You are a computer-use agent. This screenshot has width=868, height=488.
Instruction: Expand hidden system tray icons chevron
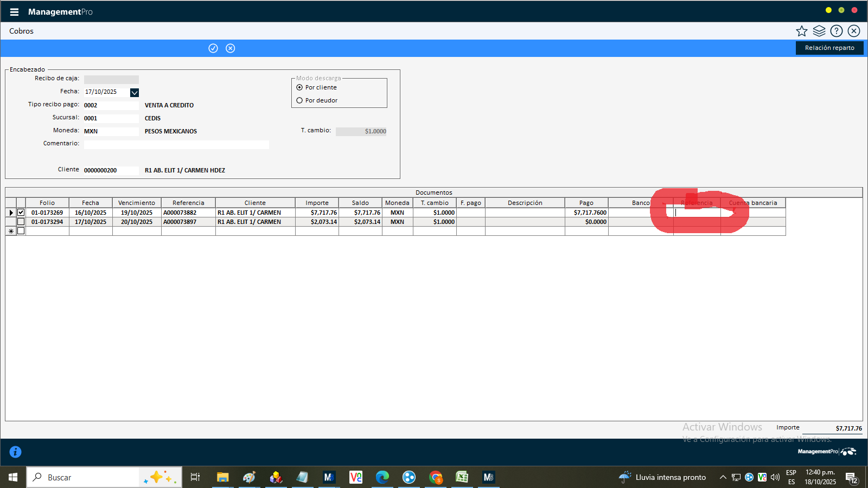(x=723, y=477)
